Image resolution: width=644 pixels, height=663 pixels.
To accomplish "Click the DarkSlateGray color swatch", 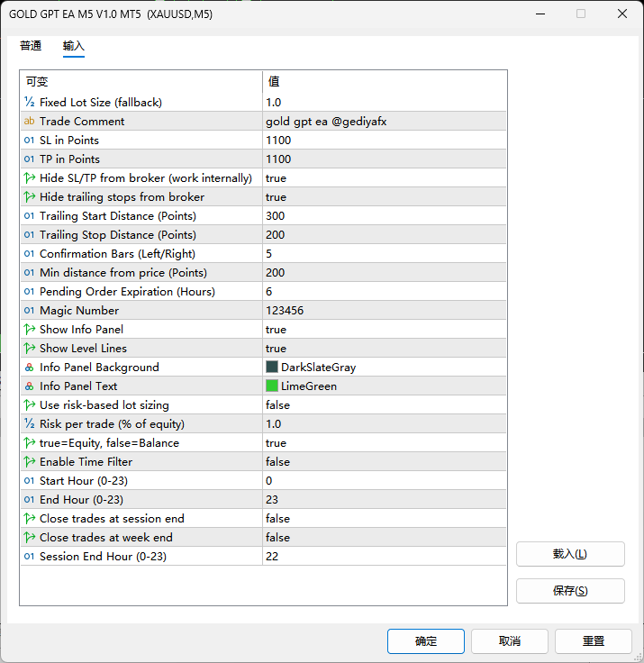I will [x=271, y=367].
